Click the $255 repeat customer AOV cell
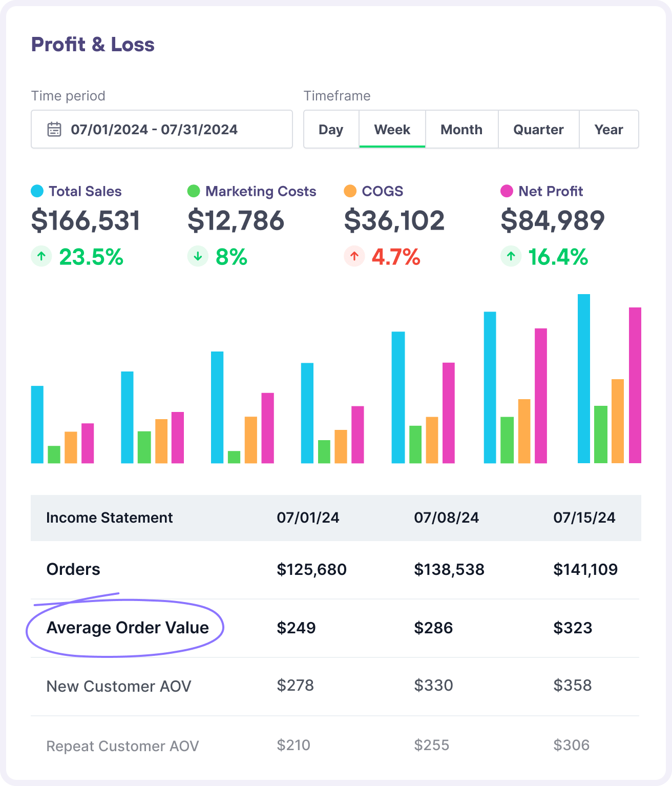The width and height of the screenshot is (672, 786). tap(432, 745)
